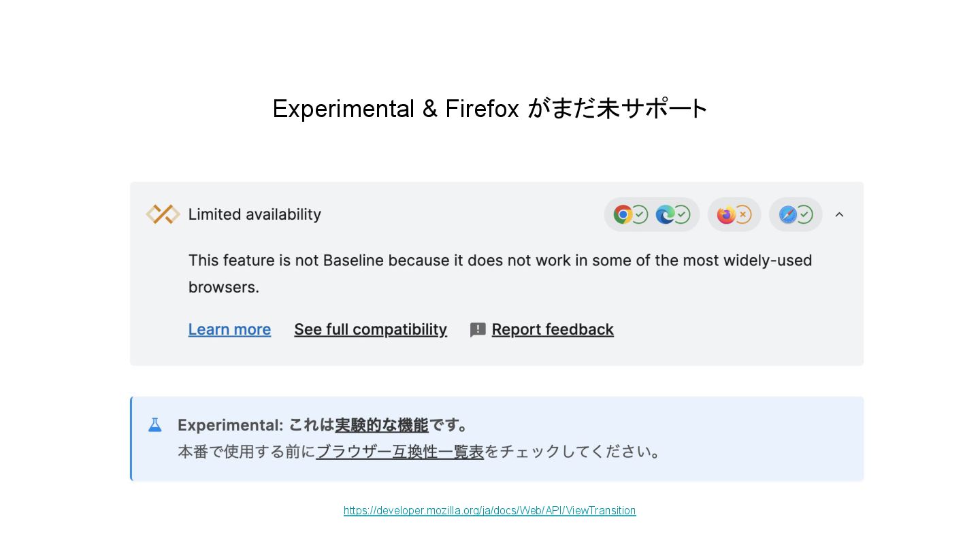Click the Limited availability diamond icon
The width and height of the screenshot is (980, 551).
tap(163, 214)
